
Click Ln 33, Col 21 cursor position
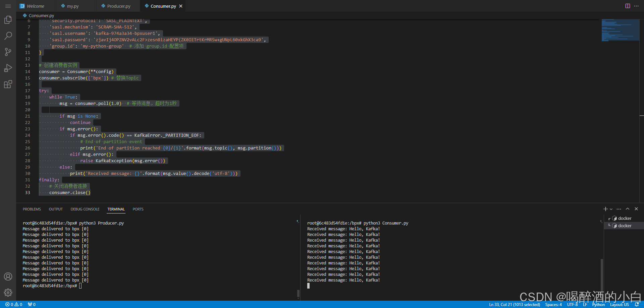pos(515,304)
